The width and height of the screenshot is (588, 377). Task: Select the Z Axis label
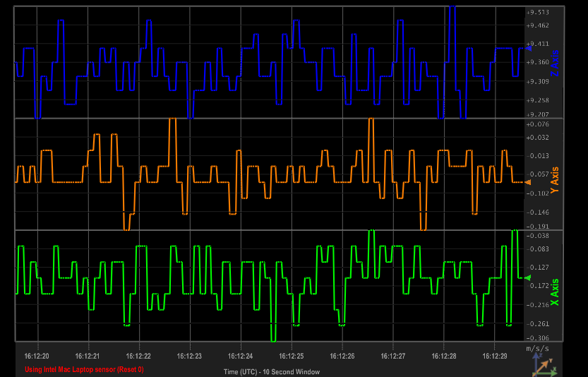(554, 63)
